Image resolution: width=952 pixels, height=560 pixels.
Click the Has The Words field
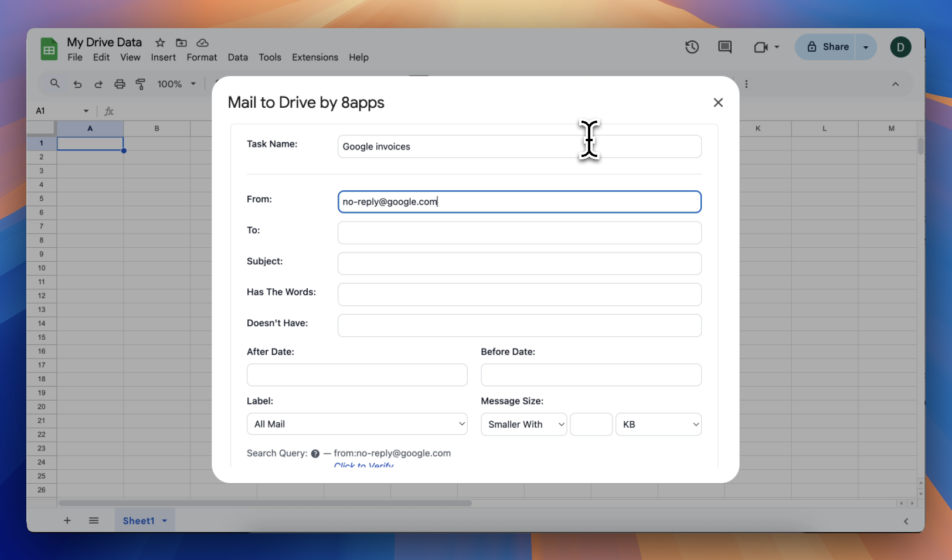pyautogui.click(x=519, y=295)
